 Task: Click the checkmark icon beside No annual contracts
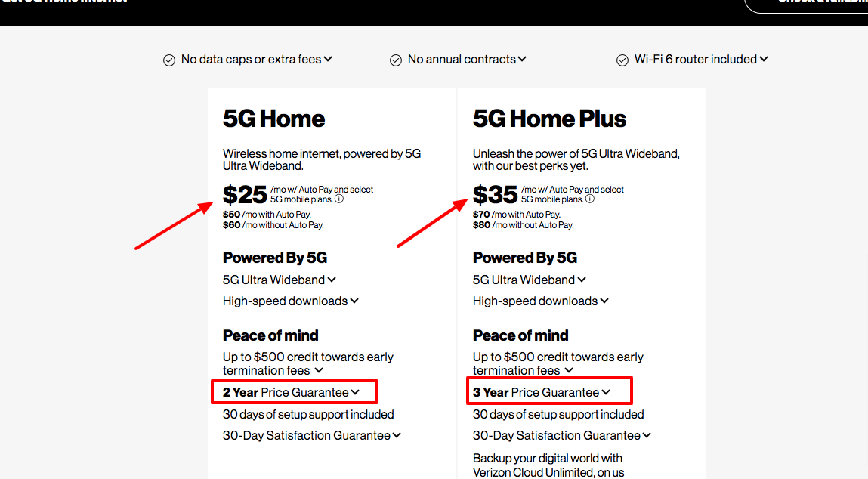coord(396,59)
